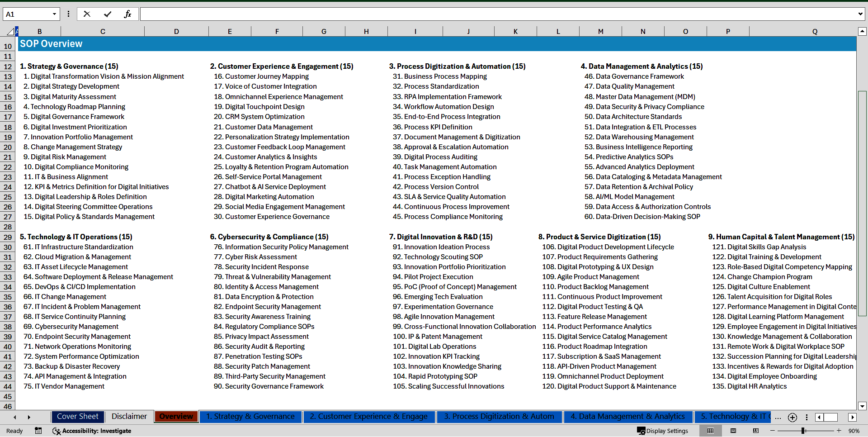Click the zoom slider handle
This screenshot has height=437, width=868.
coord(803,431)
